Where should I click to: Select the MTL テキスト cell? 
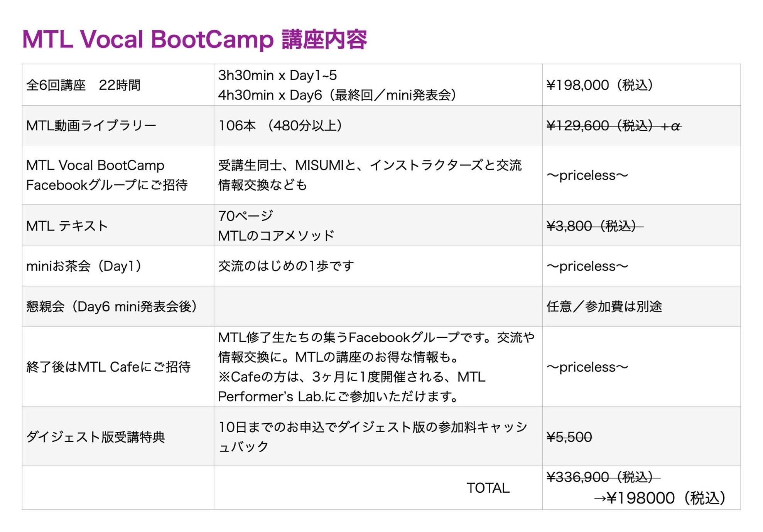pos(67,226)
